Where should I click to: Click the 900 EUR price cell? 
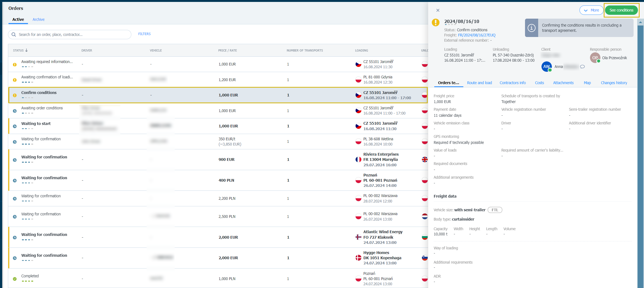[x=226, y=159]
